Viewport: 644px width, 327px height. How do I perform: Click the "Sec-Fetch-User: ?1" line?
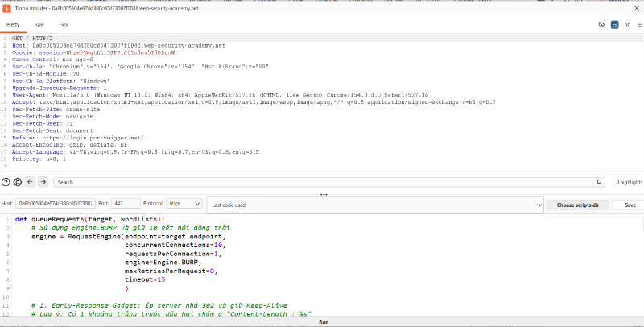point(42,124)
